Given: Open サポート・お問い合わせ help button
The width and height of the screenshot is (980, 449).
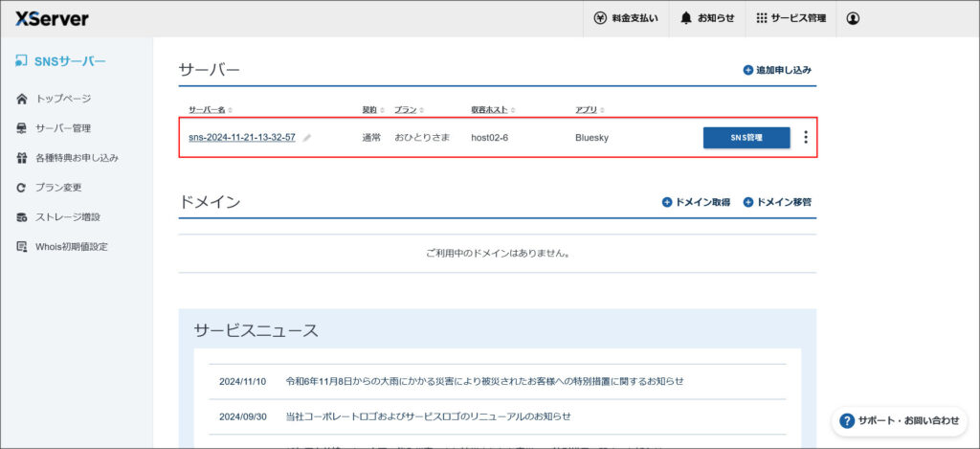Looking at the screenshot, I should pyautogui.click(x=900, y=421).
